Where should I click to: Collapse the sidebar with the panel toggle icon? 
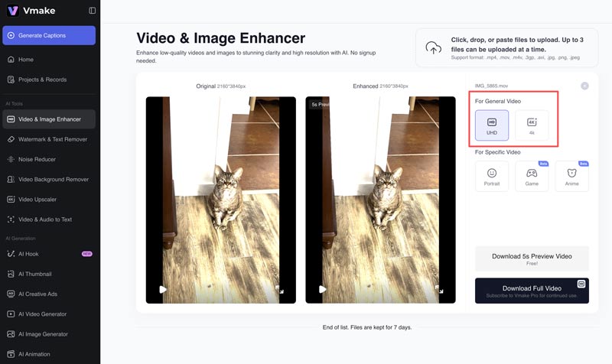(x=92, y=11)
